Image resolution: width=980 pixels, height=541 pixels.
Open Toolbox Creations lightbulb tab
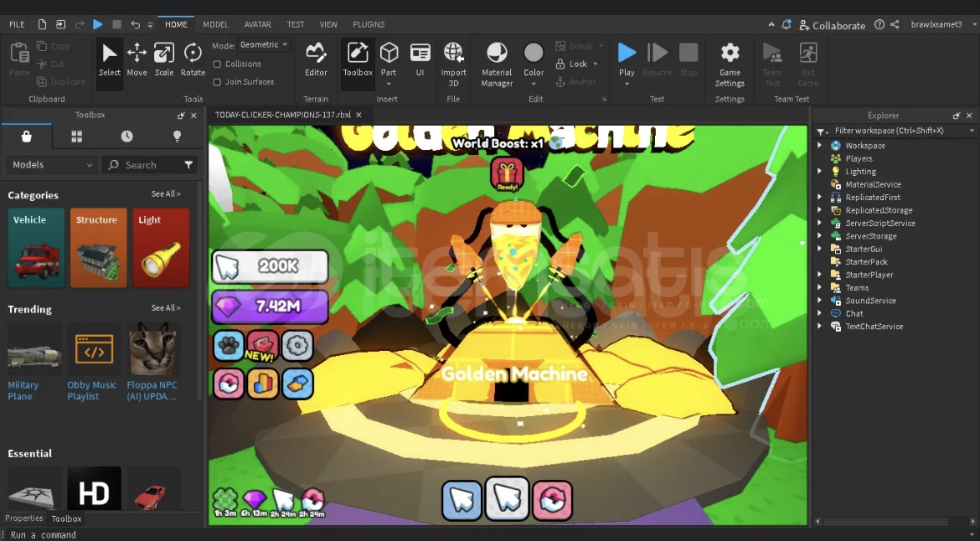point(177,137)
